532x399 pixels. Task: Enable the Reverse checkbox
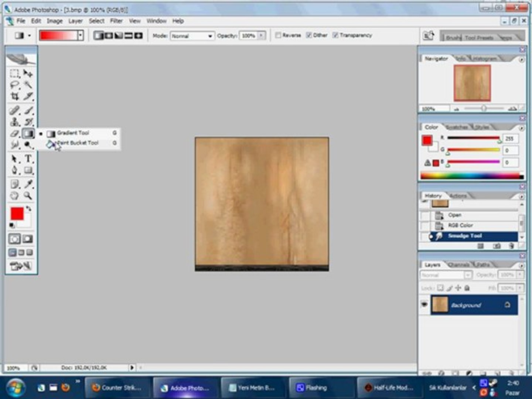pyautogui.click(x=278, y=35)
